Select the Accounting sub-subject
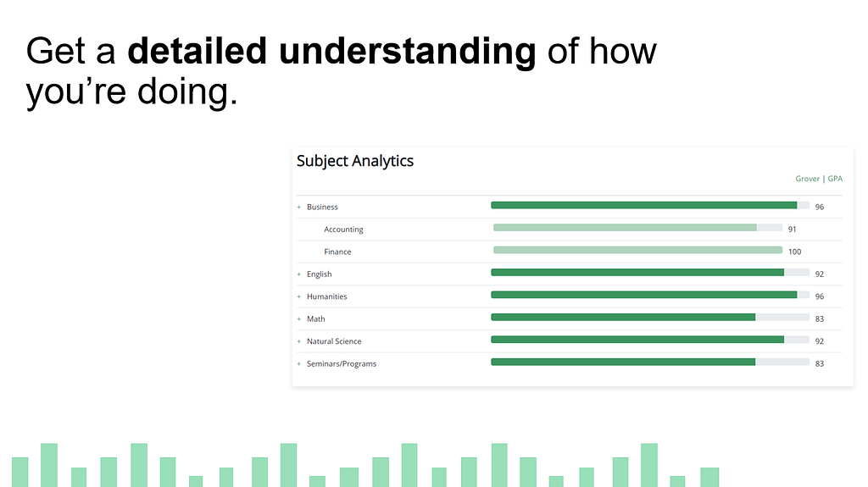868x487 pixels. click(x=343, y=230)
